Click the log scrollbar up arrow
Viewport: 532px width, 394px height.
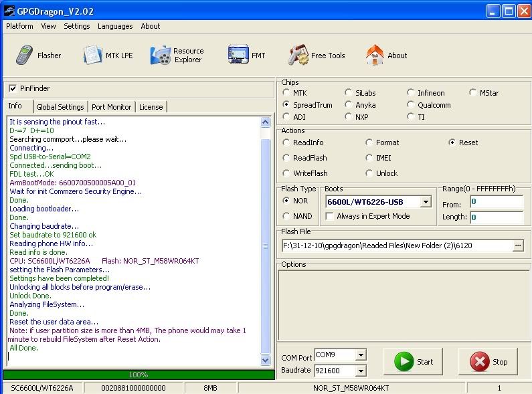click(265, 122)
